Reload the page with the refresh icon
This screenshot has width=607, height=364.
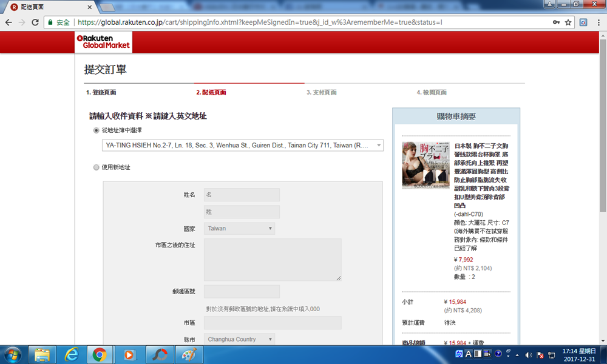pos(35,22)
